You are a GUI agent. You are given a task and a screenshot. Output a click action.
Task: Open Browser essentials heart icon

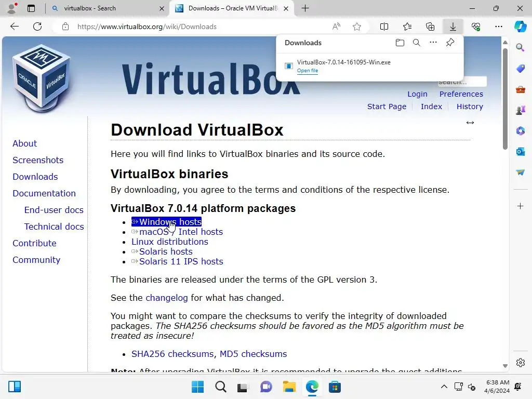click(476, 26)
